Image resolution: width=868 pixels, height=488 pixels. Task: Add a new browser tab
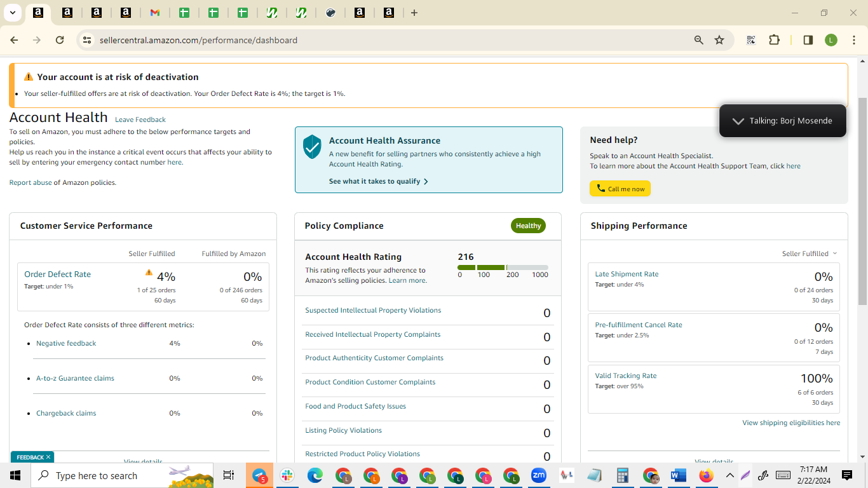414,13
